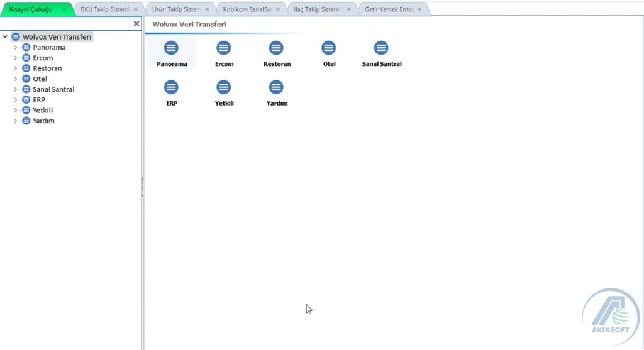The height and width of the screenshot is (350, 644).
Task: Click the Ercom tree node icon
Action: (x=26, y=58)
